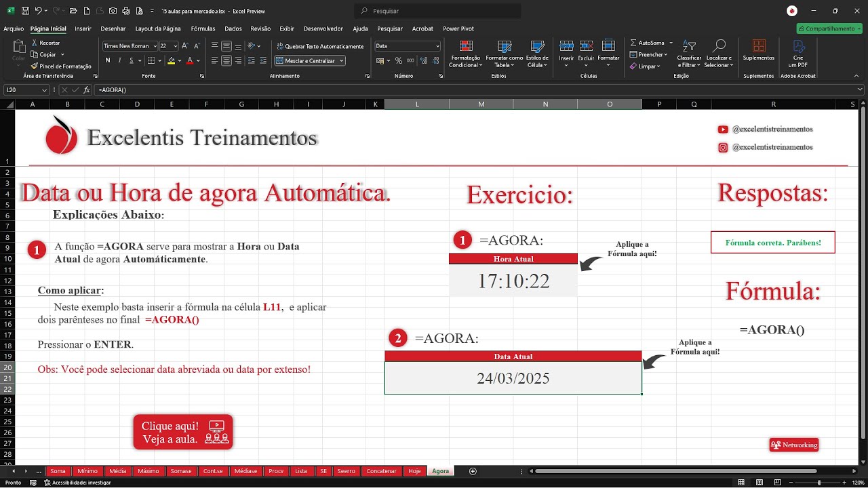The height and width of the screenshot is (488, 868).
Task: Click the yellow fill color button
Action: pos(171,60)
